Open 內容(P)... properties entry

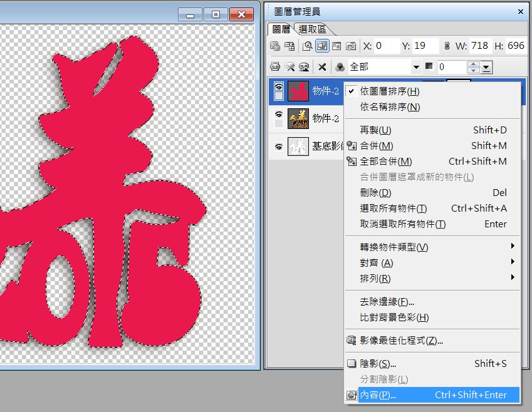432,395
